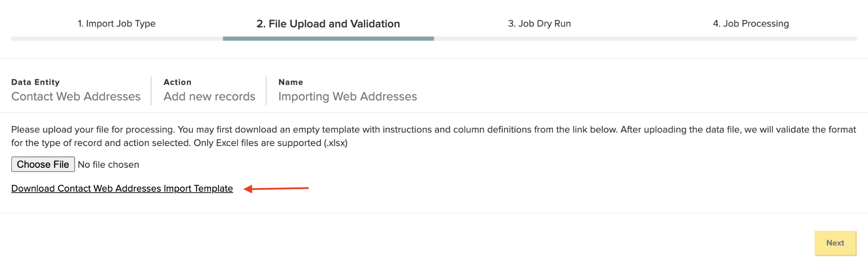Click the Choose File button

pyautogui.click(x=43, y=164)
